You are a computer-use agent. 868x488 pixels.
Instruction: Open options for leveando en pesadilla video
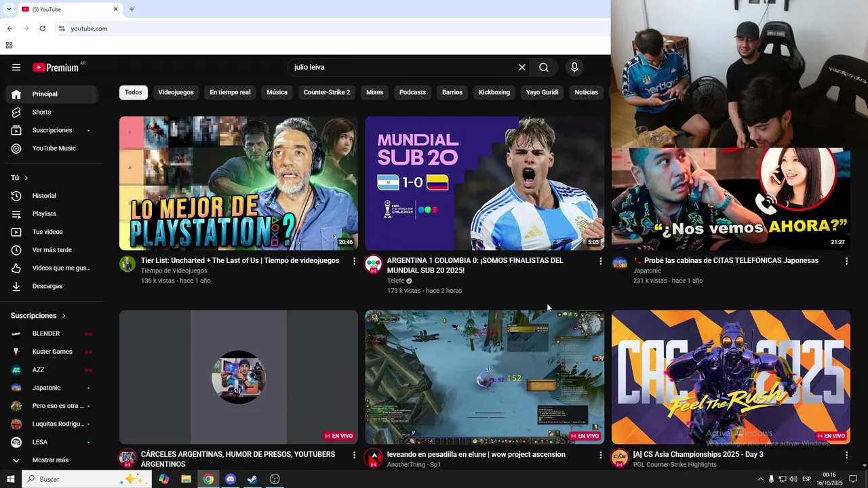click(600, 455)
